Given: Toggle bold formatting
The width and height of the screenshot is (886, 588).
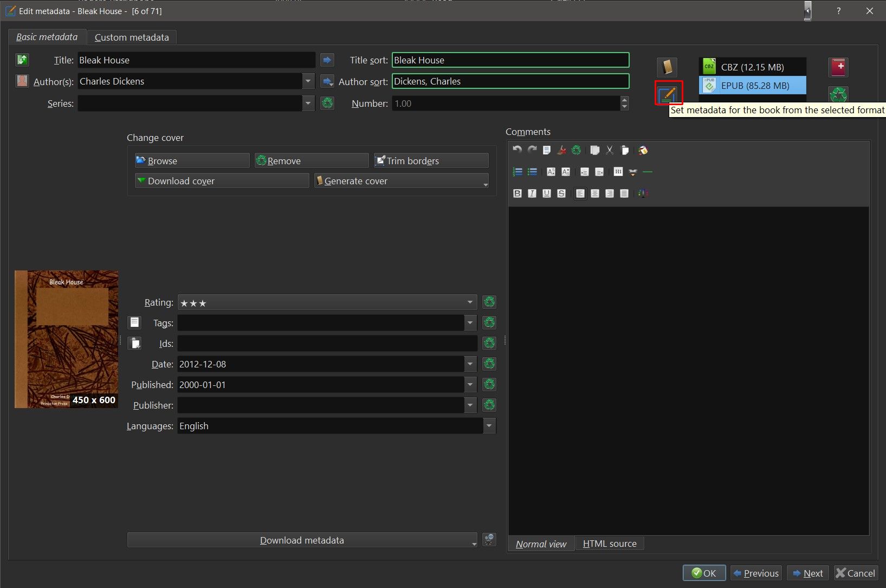Looking at the screenshot, I should (x=518, y=193).
